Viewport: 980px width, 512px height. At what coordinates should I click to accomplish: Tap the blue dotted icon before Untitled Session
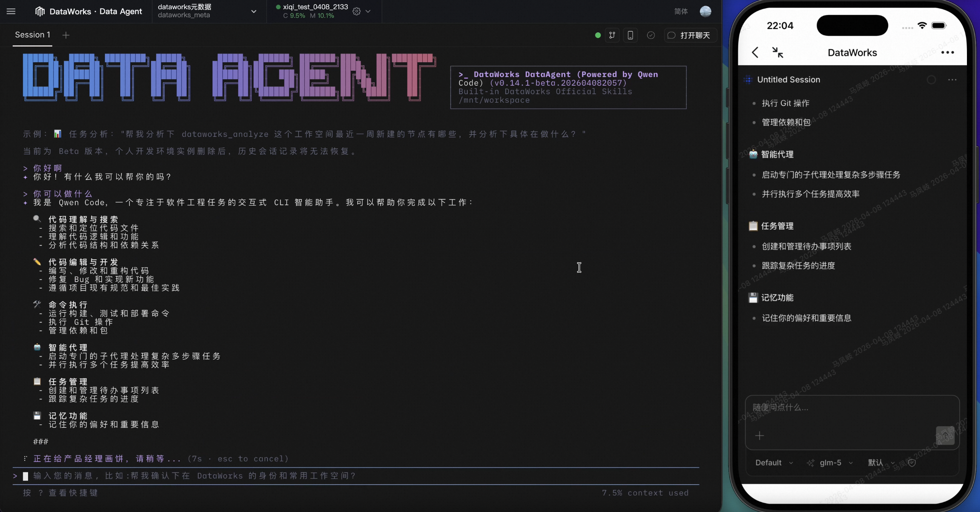tap(748, 80)
